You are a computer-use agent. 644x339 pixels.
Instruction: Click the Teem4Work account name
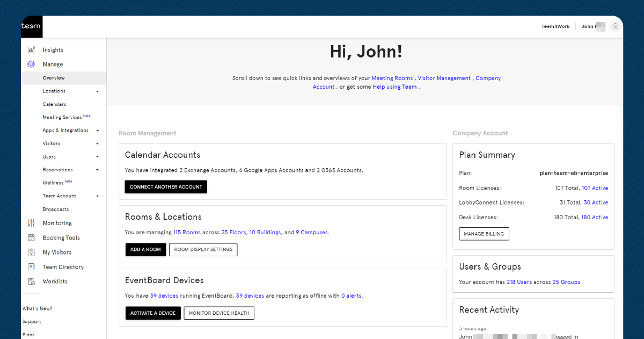click(555, 26)
